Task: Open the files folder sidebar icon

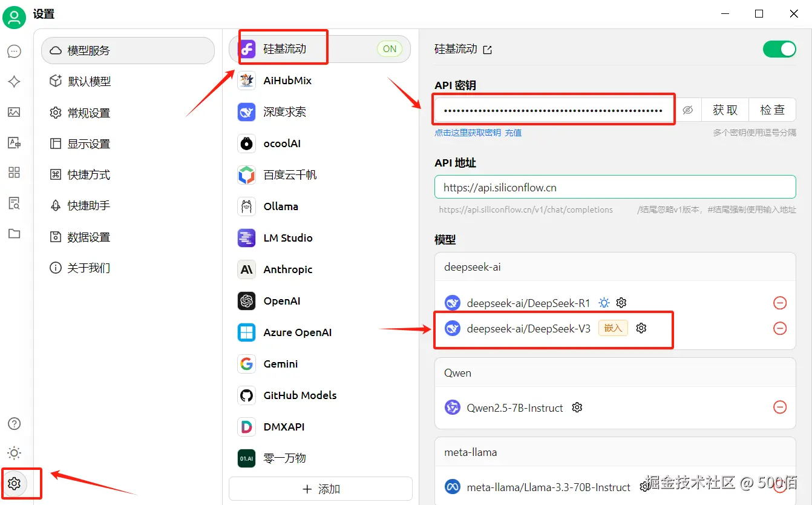Action: (14, 234)
